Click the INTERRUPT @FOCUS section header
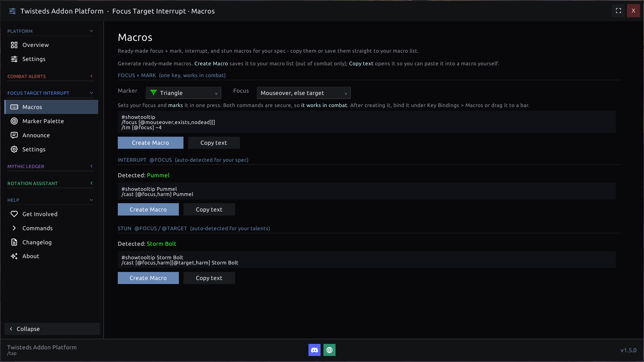Screen dimensions: 644x362 [x=183, y=160]
